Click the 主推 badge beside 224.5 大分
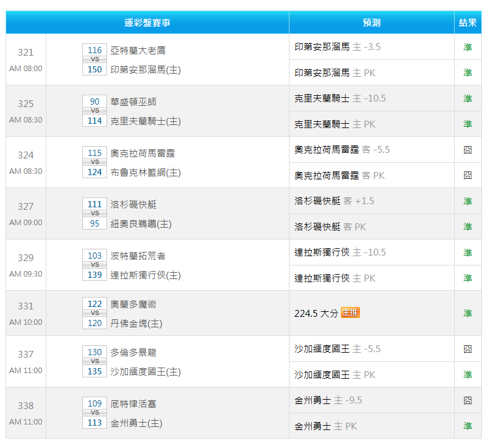The image size is (485, 448). coord(350,312)
